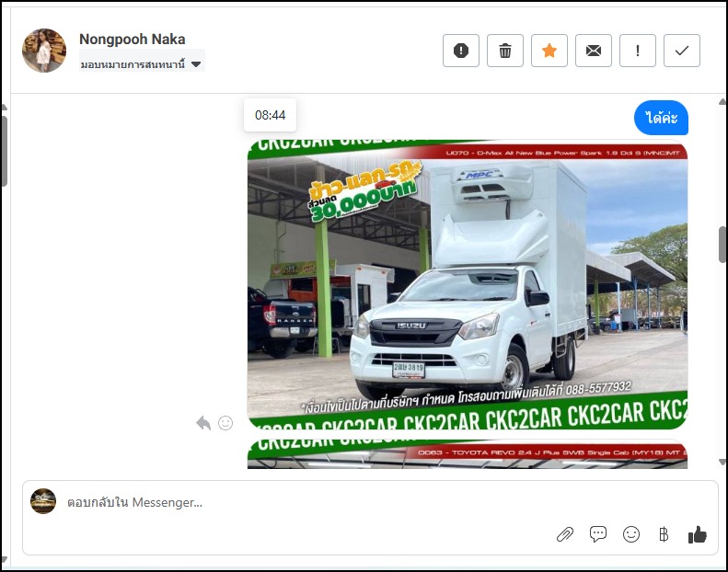Mark conversation done with checkmark button
Screen dimensions: 728x572
(682, 51)
